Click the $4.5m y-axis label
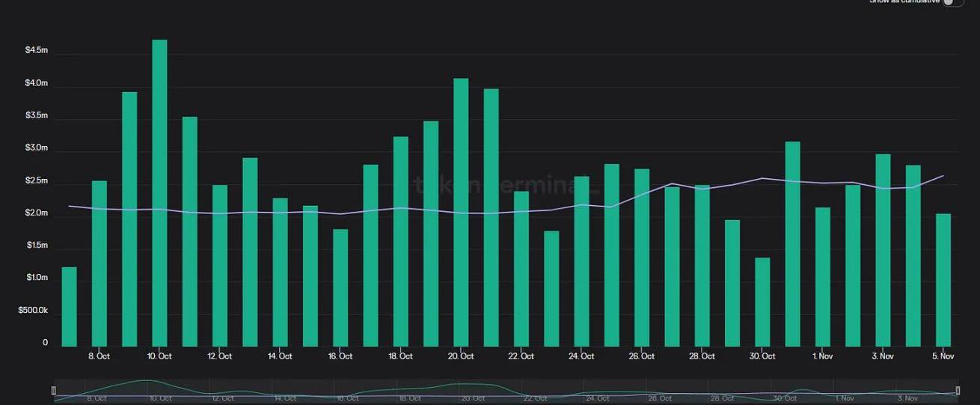The width and height of the screenshot is (980, 405). pyautogui.click(x=37, y=50)
